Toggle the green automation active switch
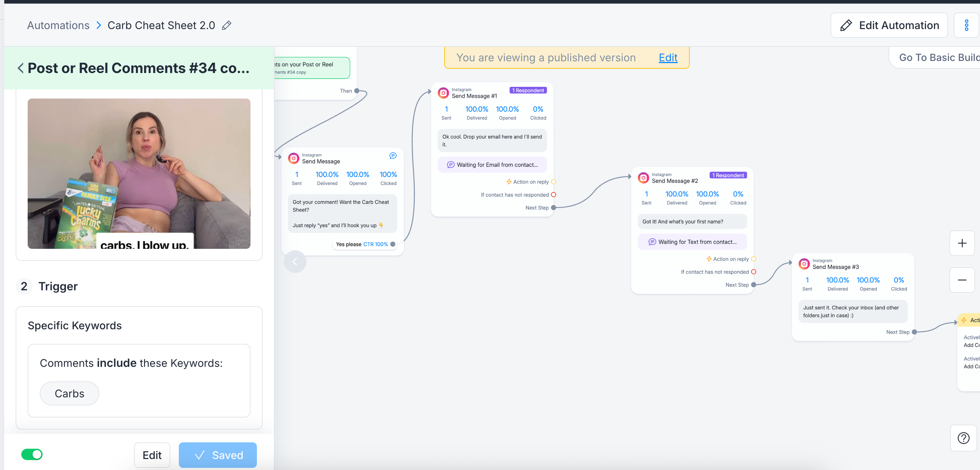Image resolution: width=980 pixels, height=470 pixels. (32, 454)
